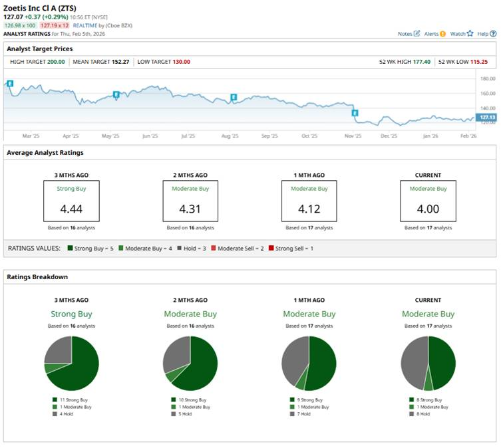
Task: Click the Moderate Sell = 2 legend swatch
Action: tap(214, 248)
